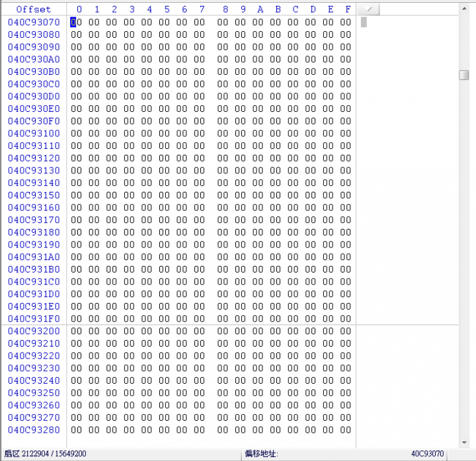Select offset row 040C93130
The width and height of the screenshot is (476, 461).
tap(34, 171)
